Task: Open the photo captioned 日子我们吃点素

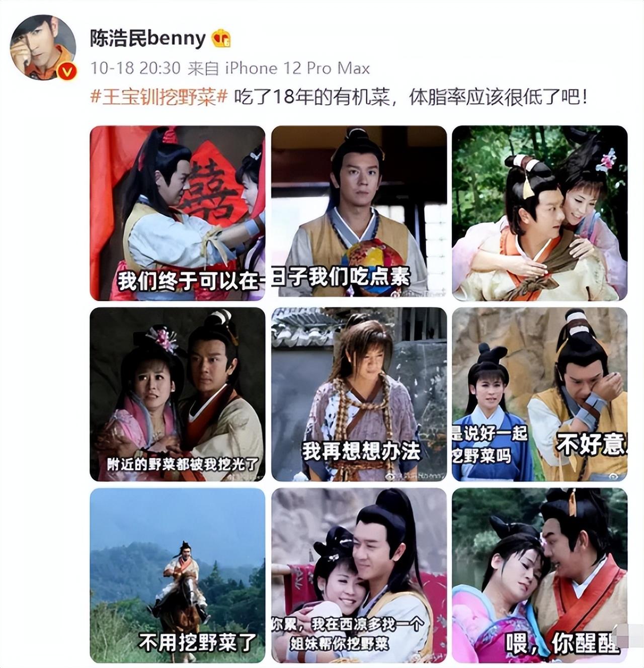Action: tap(359, 213)
